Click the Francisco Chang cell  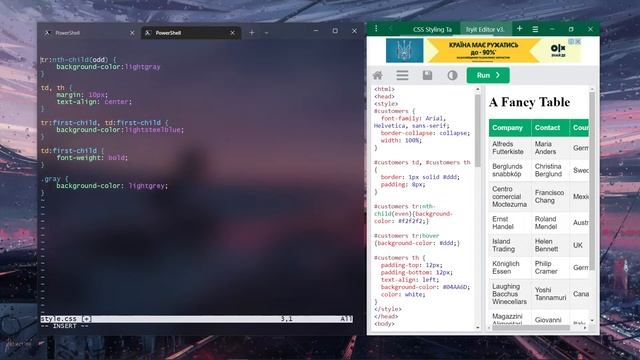550,196
